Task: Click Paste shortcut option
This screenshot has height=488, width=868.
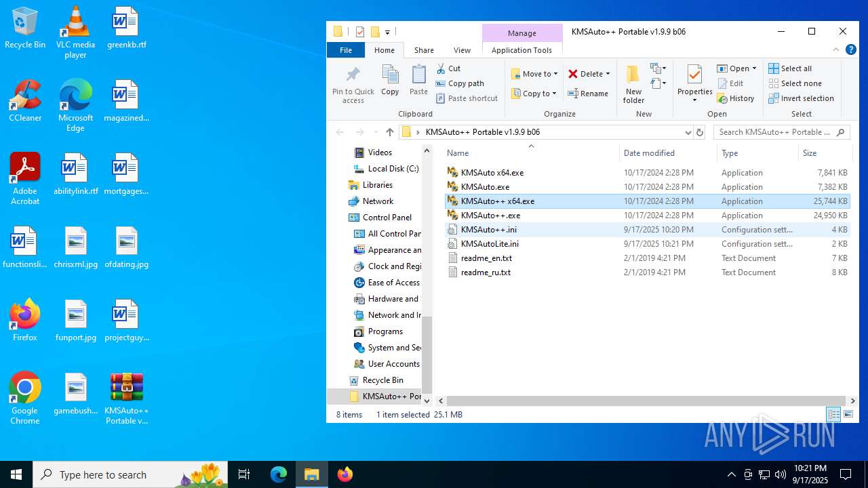Action: click(x=467, y=98)
